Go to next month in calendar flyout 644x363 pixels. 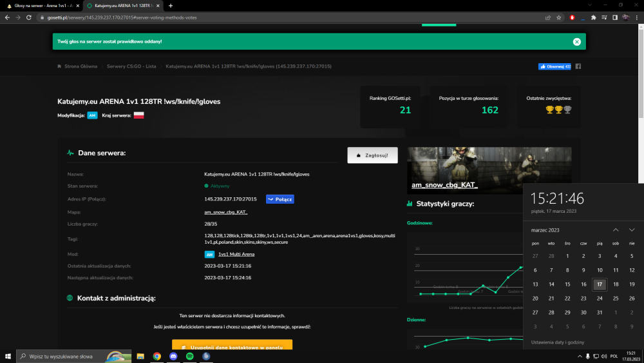pos(632,230)
